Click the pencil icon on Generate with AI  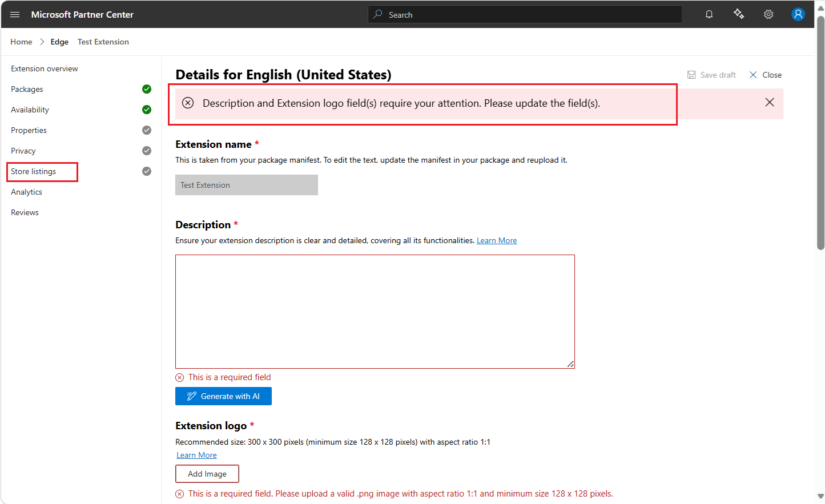[192, 396]
